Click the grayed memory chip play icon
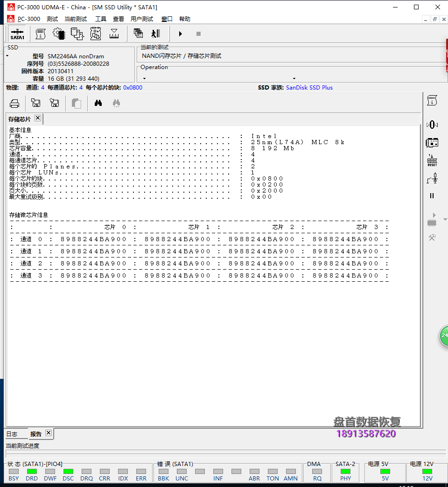Screen dimensions: 448x487 [432, 219]
